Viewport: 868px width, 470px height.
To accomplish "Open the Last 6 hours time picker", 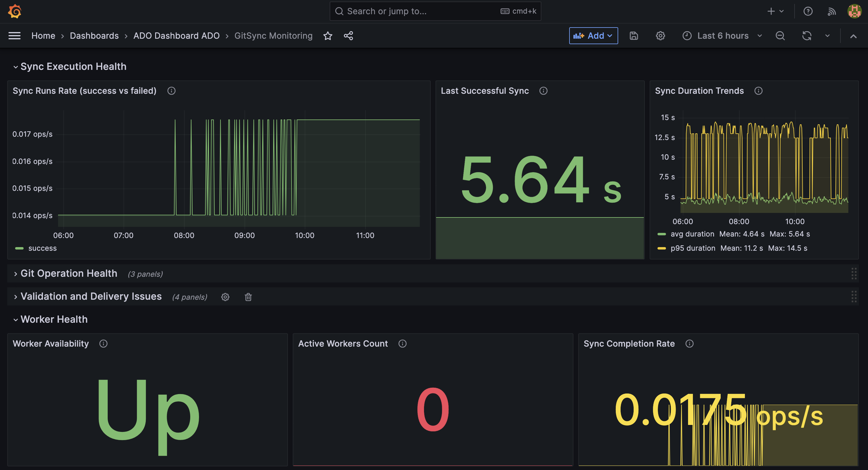I will tap(722, 36).
